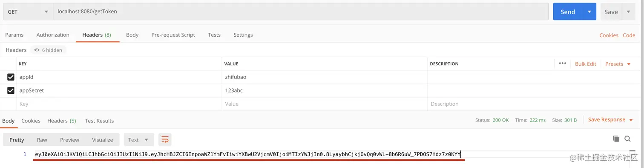The height and width of the screenshot is (168, 644).
Task: Expand the Save button dropdown arrow
Action: [628, 12]
